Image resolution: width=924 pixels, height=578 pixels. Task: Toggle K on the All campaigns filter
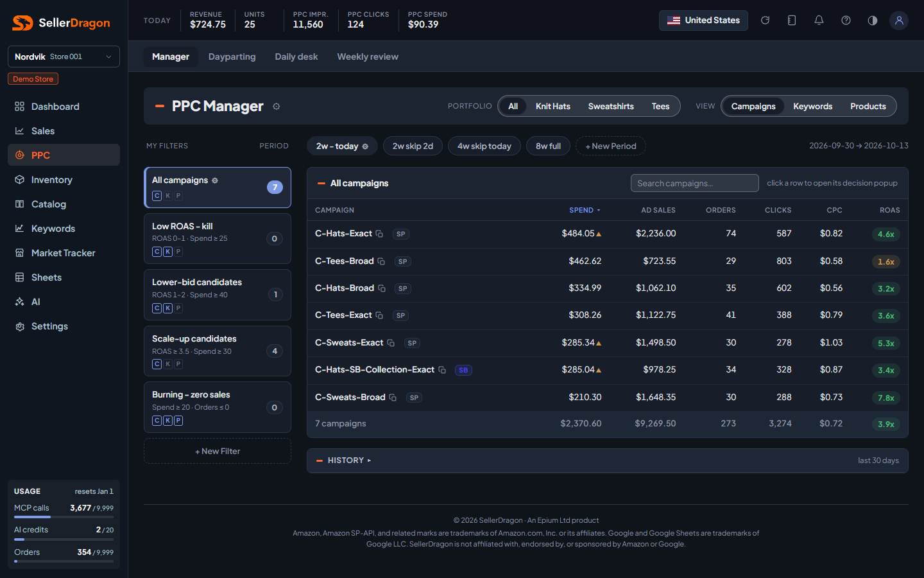click(168, 196)
